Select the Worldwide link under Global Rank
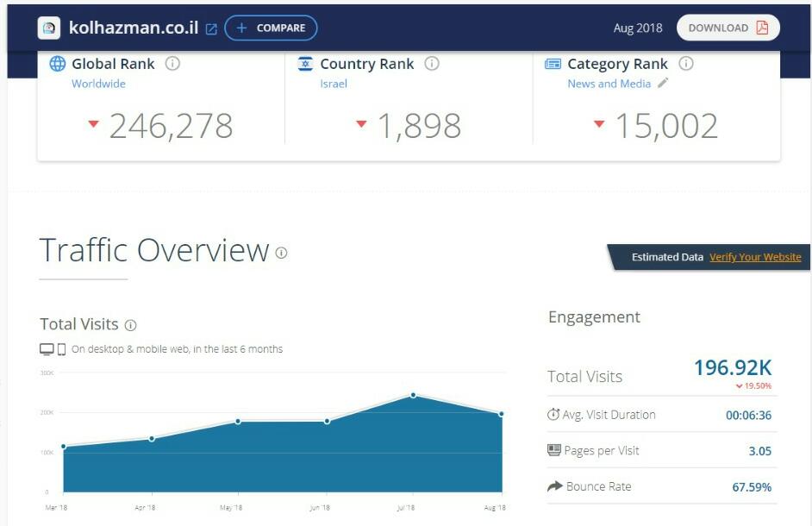This screenshot has width=812, height=526. [98, 84]
